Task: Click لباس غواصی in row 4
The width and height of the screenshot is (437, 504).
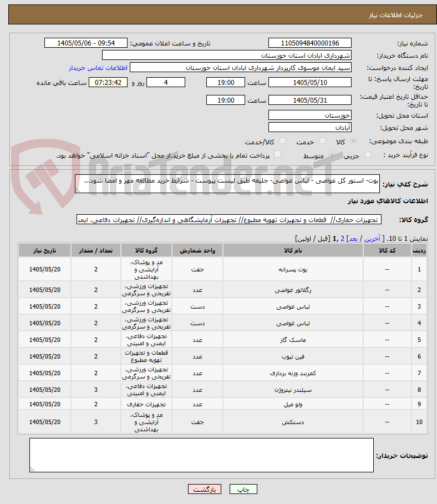Action: [x=293, y=324]
